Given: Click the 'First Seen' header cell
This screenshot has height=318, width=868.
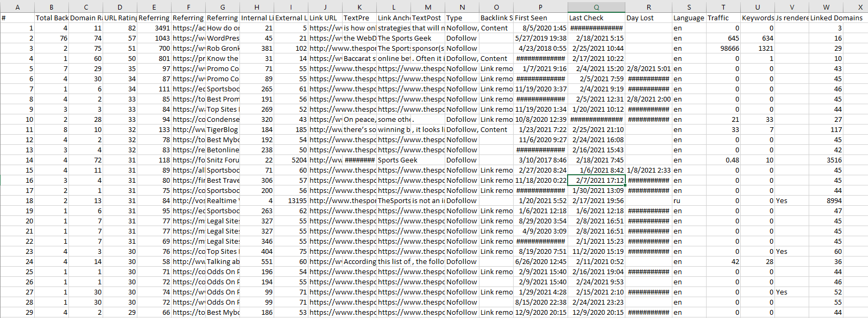Looking at the screenshot, I should 541,18.
